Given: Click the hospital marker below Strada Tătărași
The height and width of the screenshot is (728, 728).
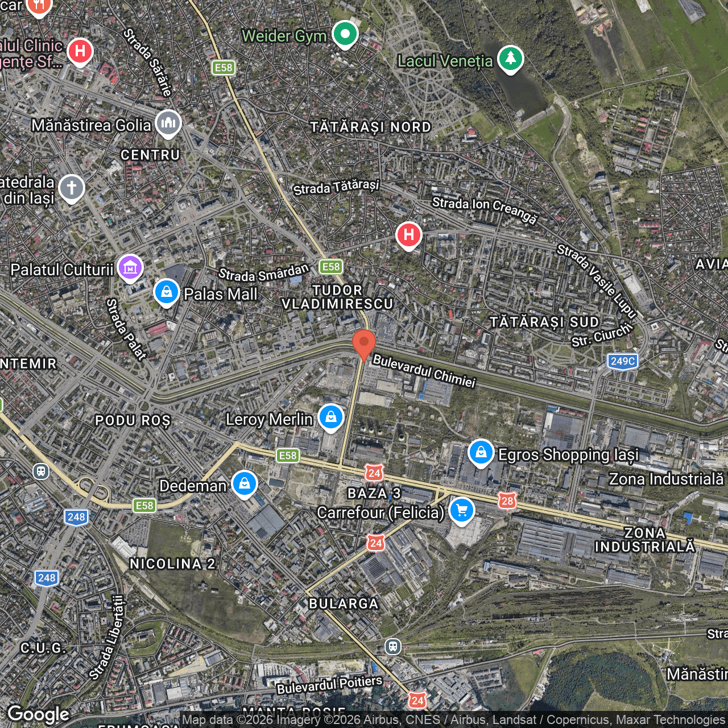Looking at the screenshot, I should pos(409,235).
